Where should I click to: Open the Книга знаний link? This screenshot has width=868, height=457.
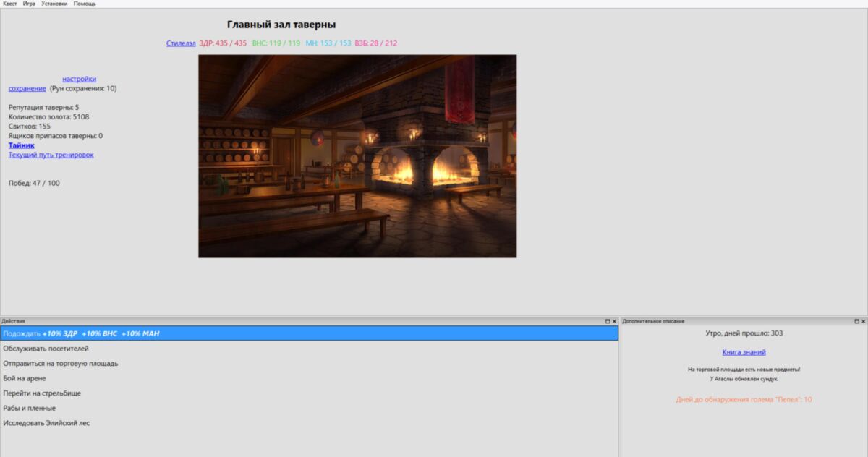(744, 352)
